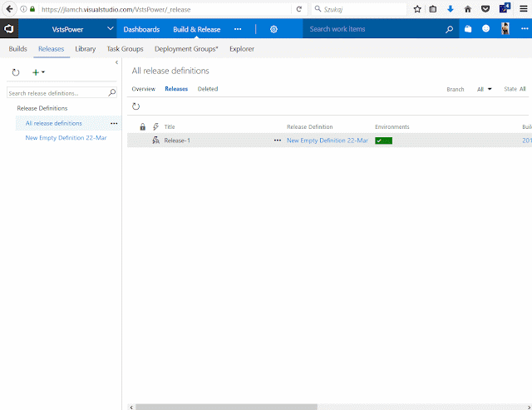Click the blue extension icon with badge
Image resolution: width=532 pixels, height=410 pixels.
point(505,7)
